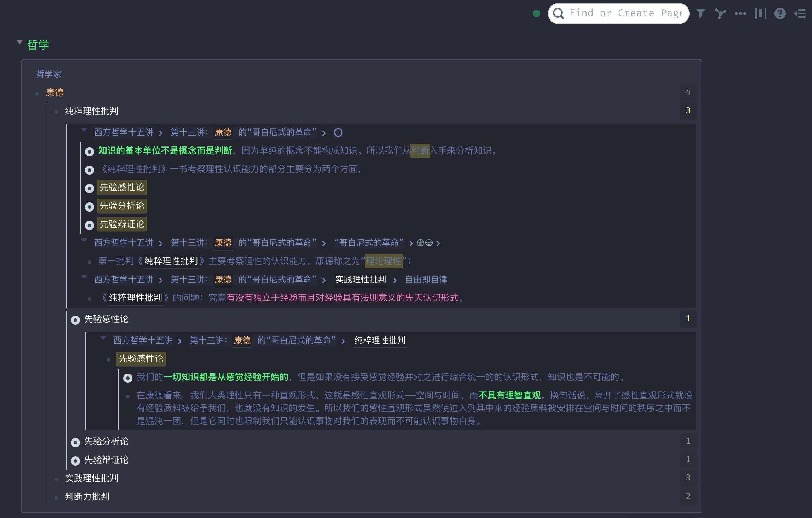Toggle reference count 1 beside 先验分析论

tap(688, 441)
